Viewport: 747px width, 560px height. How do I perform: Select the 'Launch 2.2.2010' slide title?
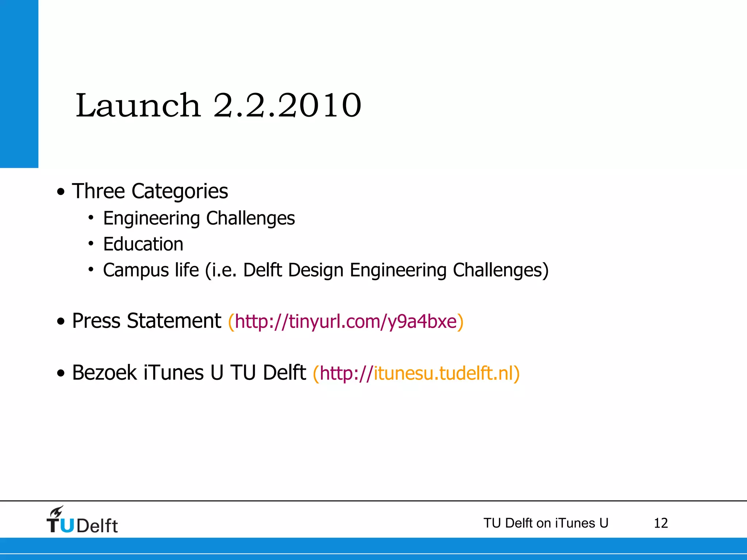(x=218, y=105)
